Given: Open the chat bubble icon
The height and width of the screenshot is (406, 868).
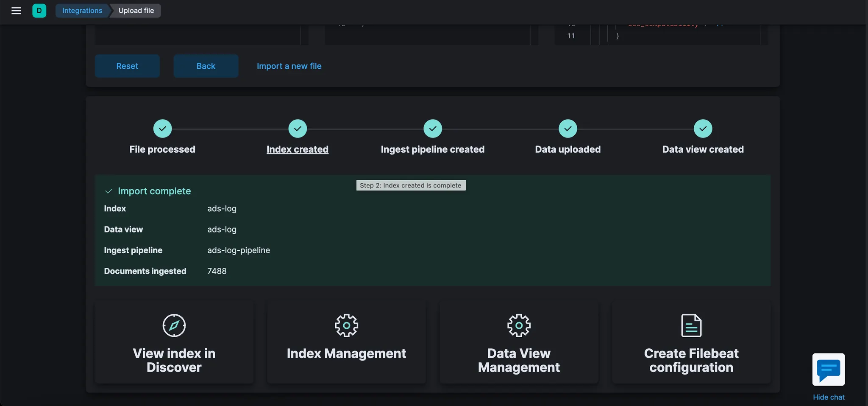Looking at the screenshot, I should pyautogui.click(x=828, y=370).
